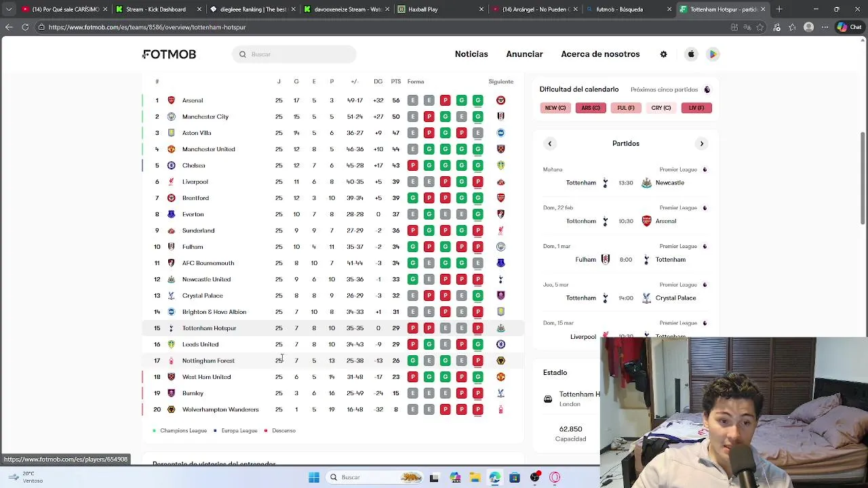Click the Forma column header

tap(416, 81)
